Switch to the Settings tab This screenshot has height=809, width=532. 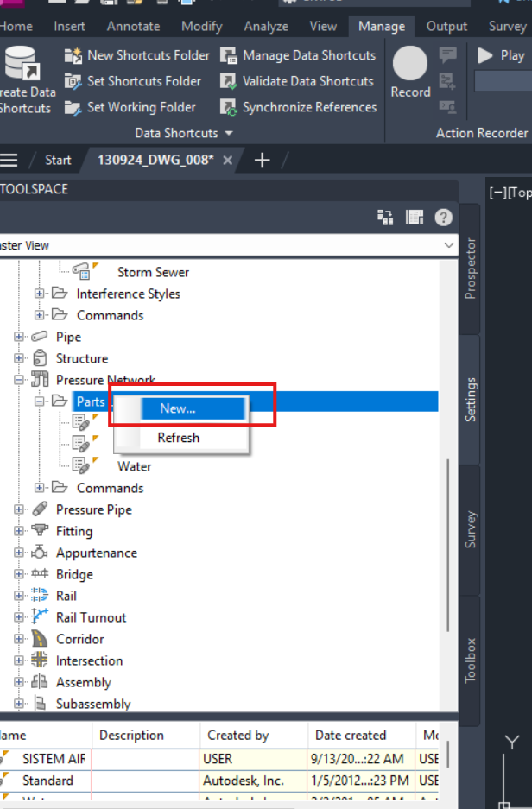tap(470, 400)
